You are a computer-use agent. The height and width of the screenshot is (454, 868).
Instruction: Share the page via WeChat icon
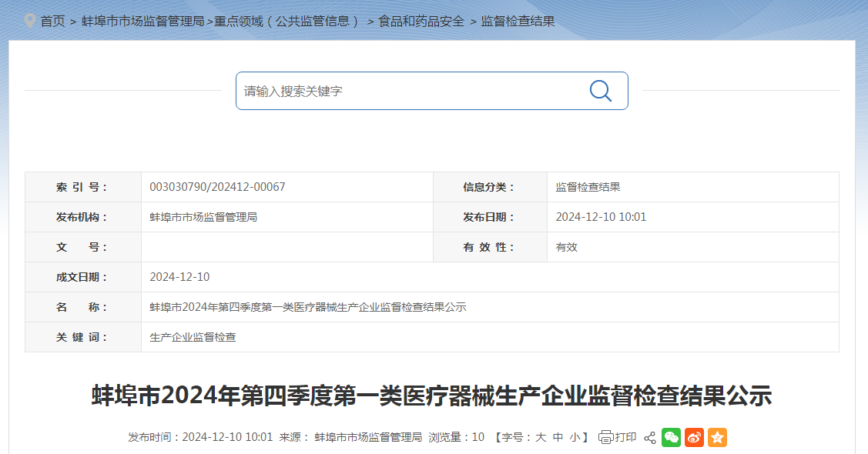tap(671, 437)
